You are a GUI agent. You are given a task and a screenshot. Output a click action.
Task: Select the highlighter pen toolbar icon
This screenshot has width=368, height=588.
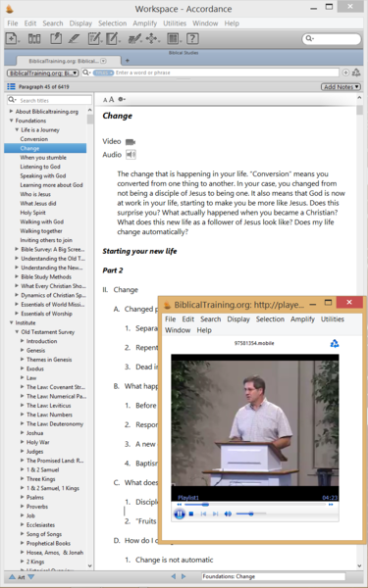(74, 38)
